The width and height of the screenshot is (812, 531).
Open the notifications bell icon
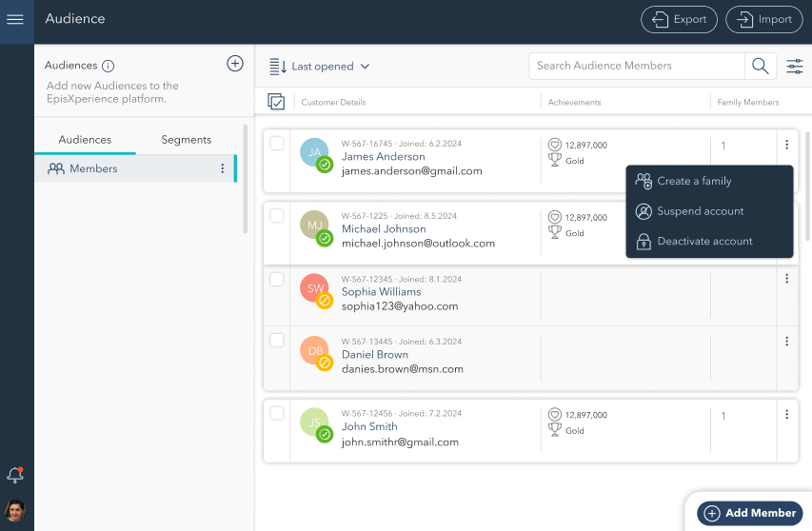click(15, 475)
